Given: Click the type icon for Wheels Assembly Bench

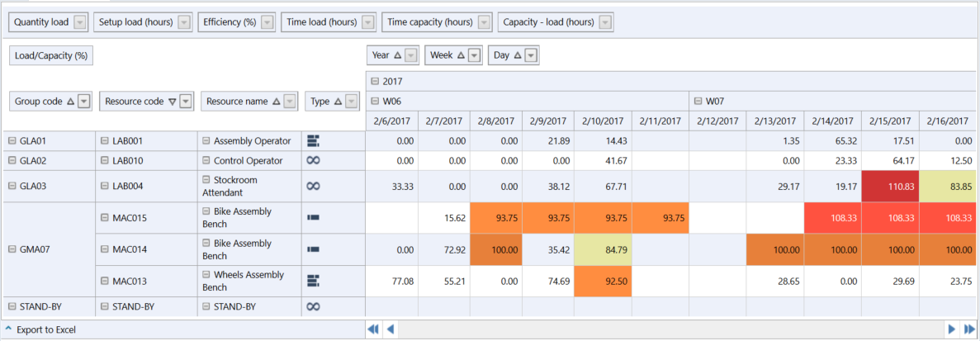Looking at the screenshot, I should (313, 281).
